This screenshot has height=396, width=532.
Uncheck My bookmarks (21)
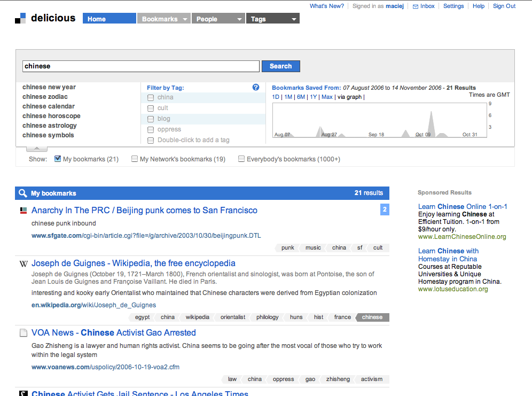click(x=58, y=159)
